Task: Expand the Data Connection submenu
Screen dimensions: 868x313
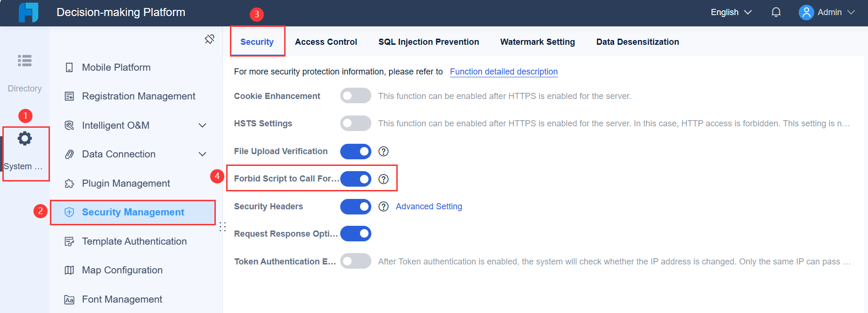Action: pos(202,154)
